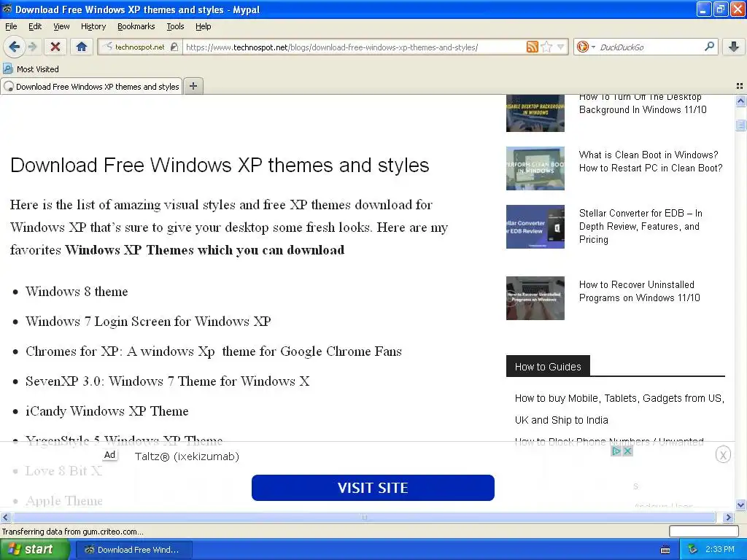This screenshot has width=747, height=560.
Task: Open the tab groups icon at far right
Action: point(740,86)
